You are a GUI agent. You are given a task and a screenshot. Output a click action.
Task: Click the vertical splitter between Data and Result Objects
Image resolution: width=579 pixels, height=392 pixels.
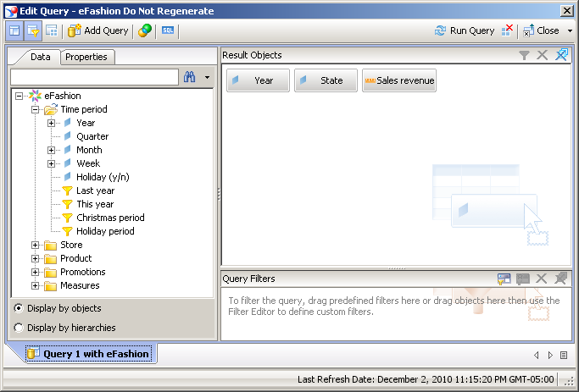pos(219,194)
